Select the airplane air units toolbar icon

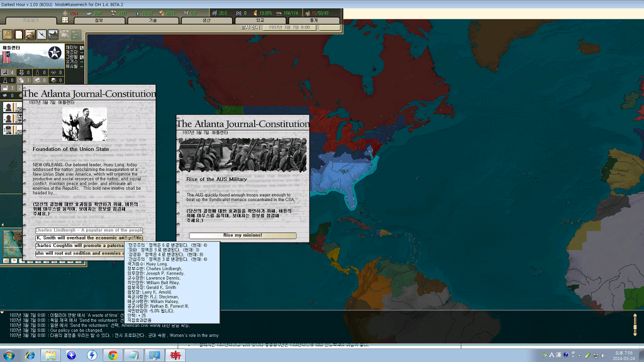[x=42, y=35]
